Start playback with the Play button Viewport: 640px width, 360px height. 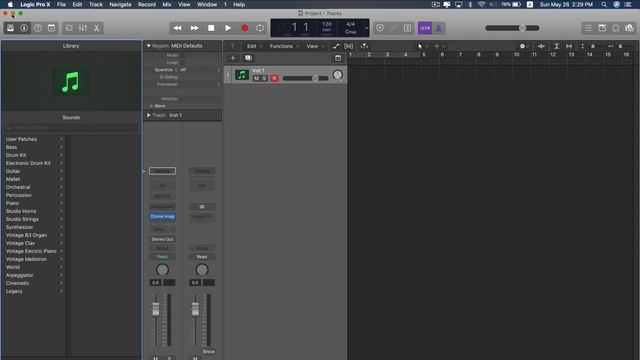point(228,28)
